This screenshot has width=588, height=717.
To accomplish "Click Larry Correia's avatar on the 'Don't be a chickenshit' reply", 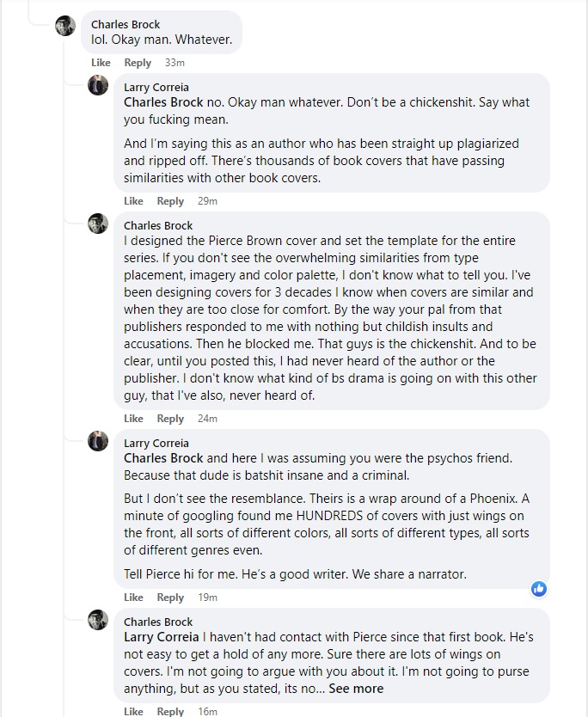I will [98, 85].
